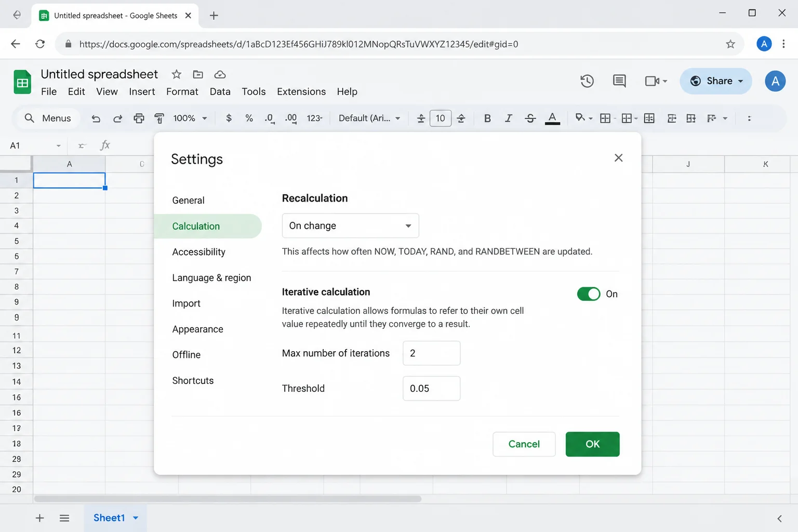
Task: Open the File menu
Action: point(49,91)
